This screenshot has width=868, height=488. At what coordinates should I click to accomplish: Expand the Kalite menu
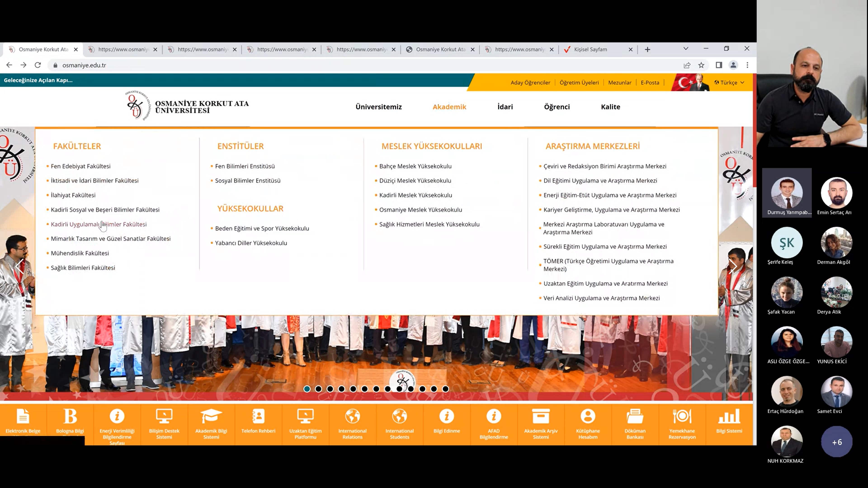(610, 107)
